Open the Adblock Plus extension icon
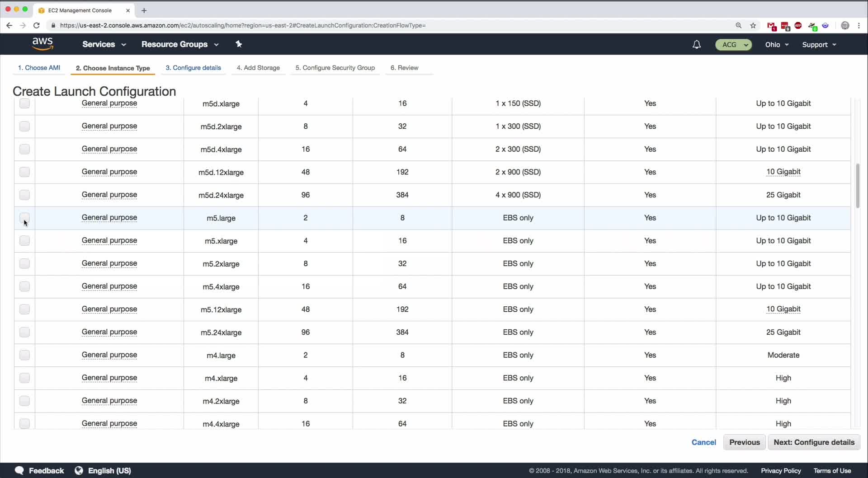 pyautogui.click(x=798, y=25)
